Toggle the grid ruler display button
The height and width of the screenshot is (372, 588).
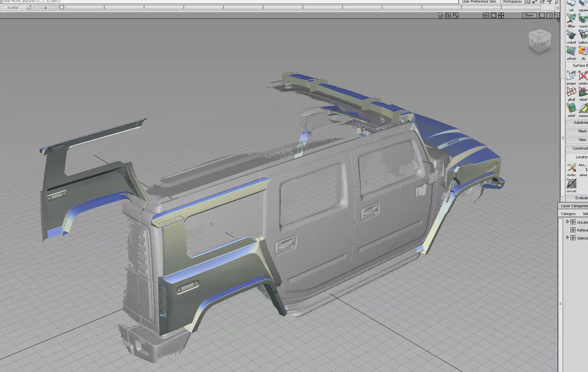click(541, 15)
